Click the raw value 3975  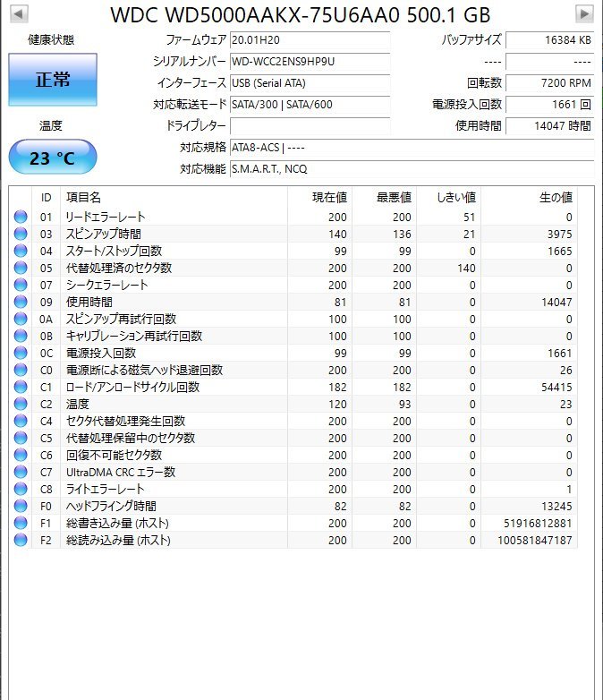click(560, 234)
